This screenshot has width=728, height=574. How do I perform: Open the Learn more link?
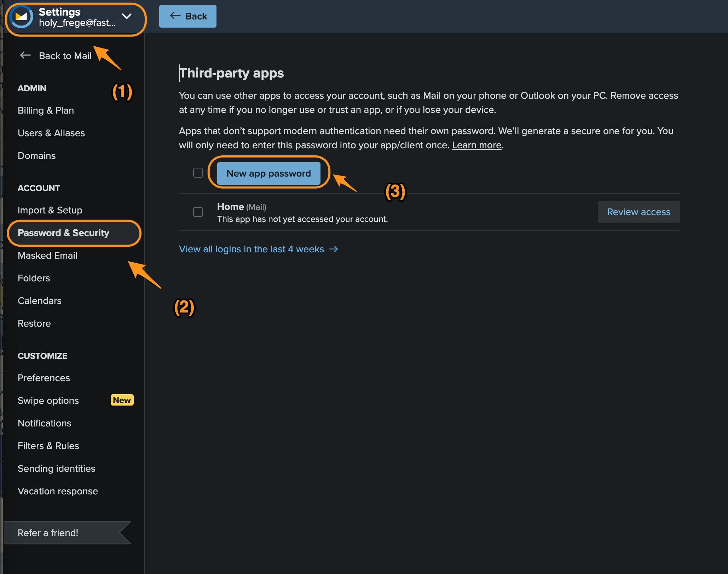point(476,145)
